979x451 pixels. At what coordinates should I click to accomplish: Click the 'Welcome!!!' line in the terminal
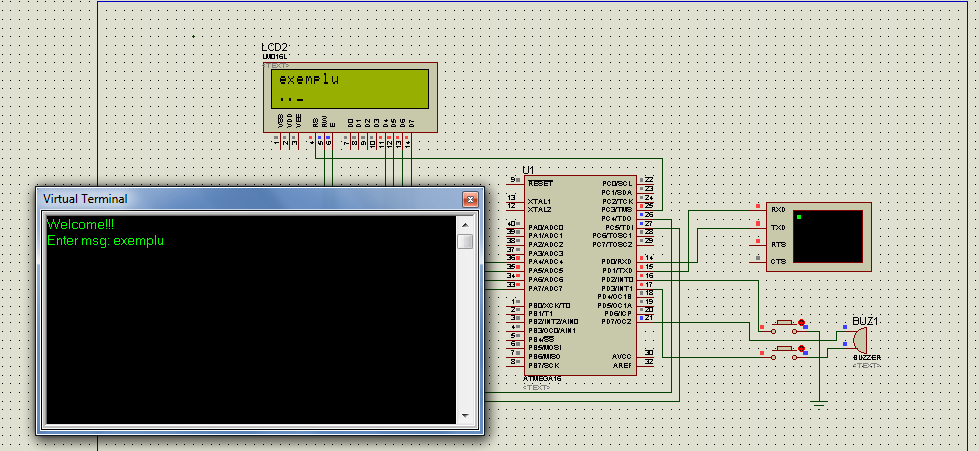[x=81, y=224]
